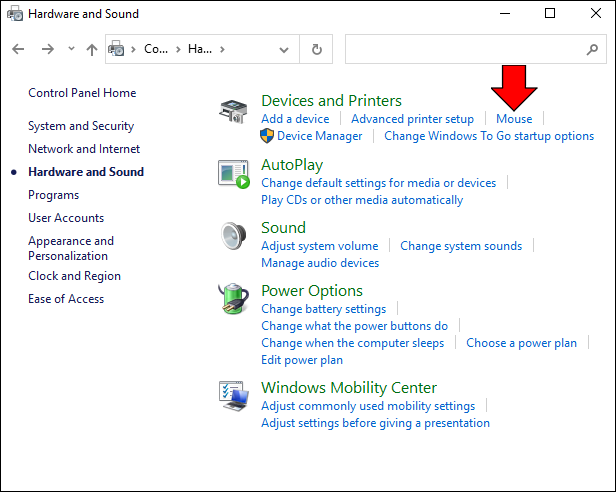Open the Power Options battery icon
This screenshot has height=492, width=616.
(234, 299)
